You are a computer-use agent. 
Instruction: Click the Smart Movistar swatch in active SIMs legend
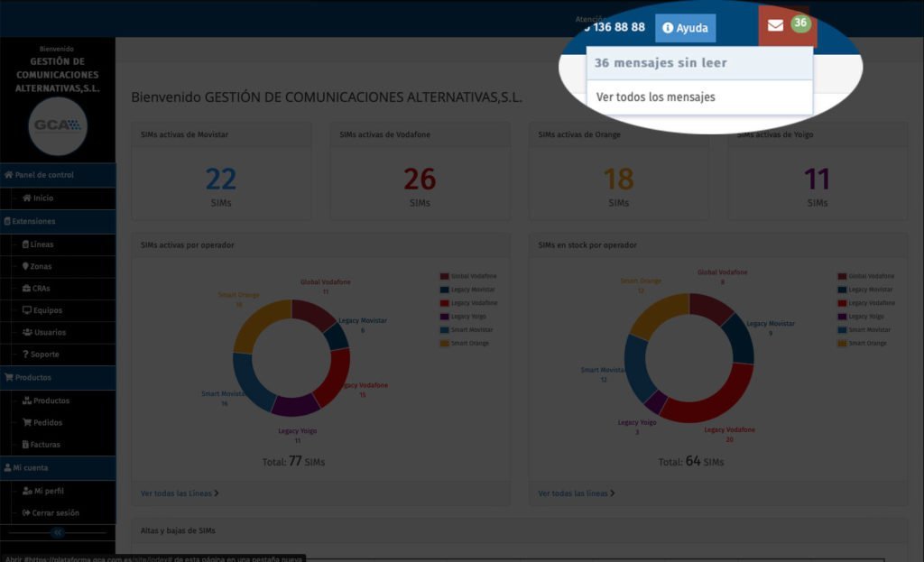coord(444,330)
